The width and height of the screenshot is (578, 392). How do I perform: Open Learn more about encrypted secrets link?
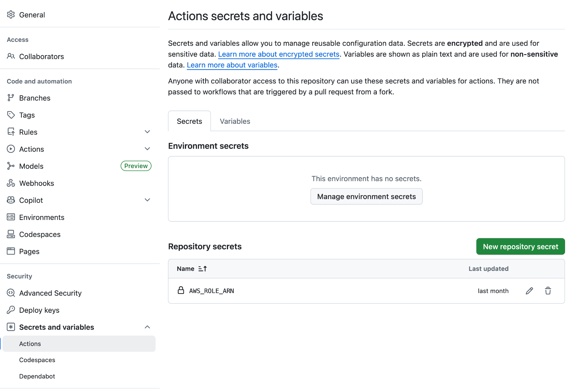[279, 54]
